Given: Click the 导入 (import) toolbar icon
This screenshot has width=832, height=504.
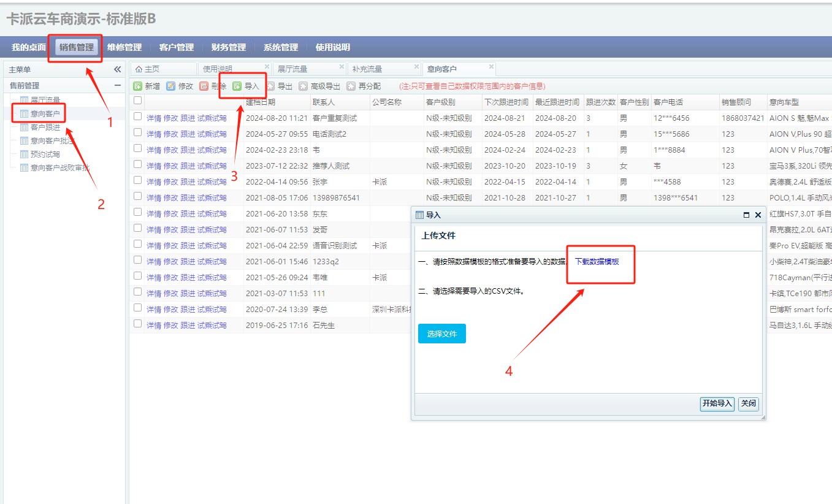Looking at the screenshot, I should pos(237,86).
